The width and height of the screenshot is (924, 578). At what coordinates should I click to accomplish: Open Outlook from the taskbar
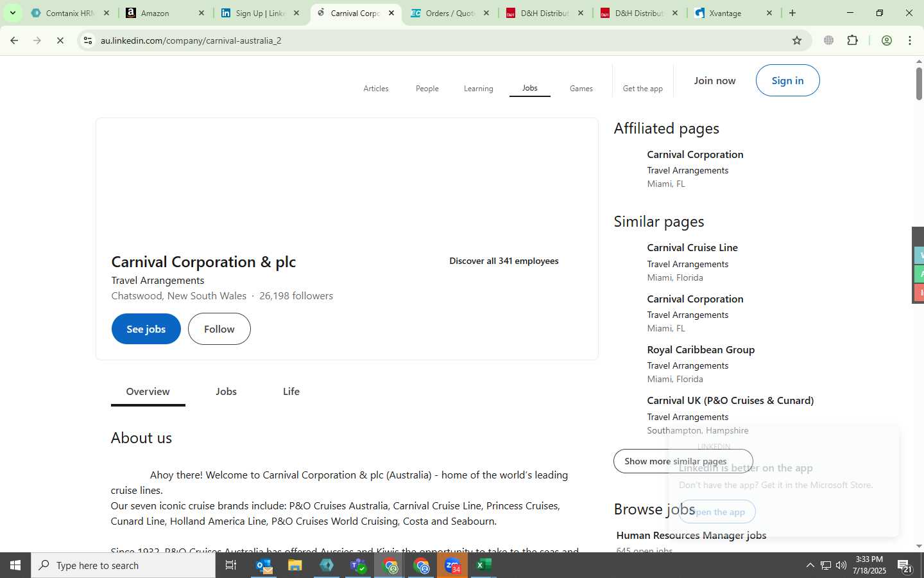pyautogui.click(x=264, y=565)
